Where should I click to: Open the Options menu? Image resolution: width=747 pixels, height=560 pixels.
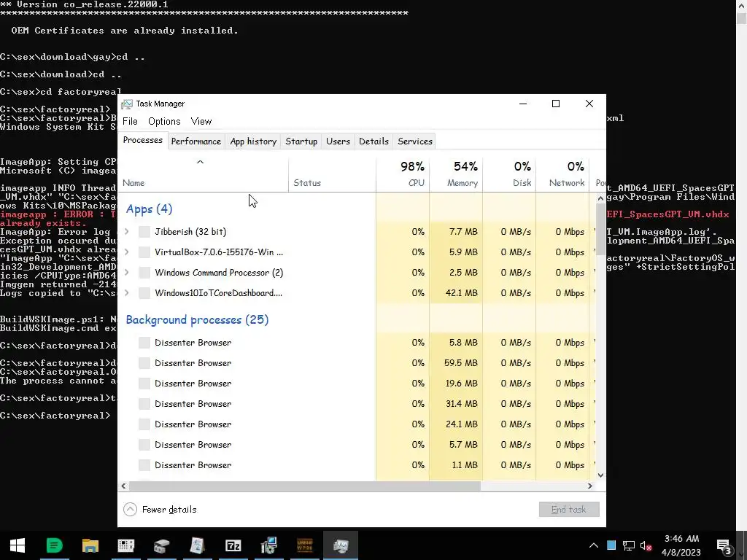(x=164, y=122)
